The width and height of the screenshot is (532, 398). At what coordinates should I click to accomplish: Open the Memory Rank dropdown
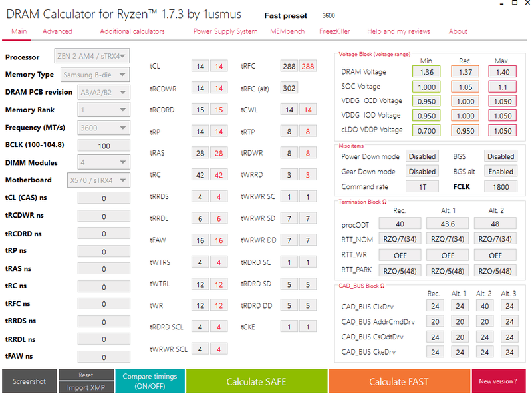coord(104,110)
